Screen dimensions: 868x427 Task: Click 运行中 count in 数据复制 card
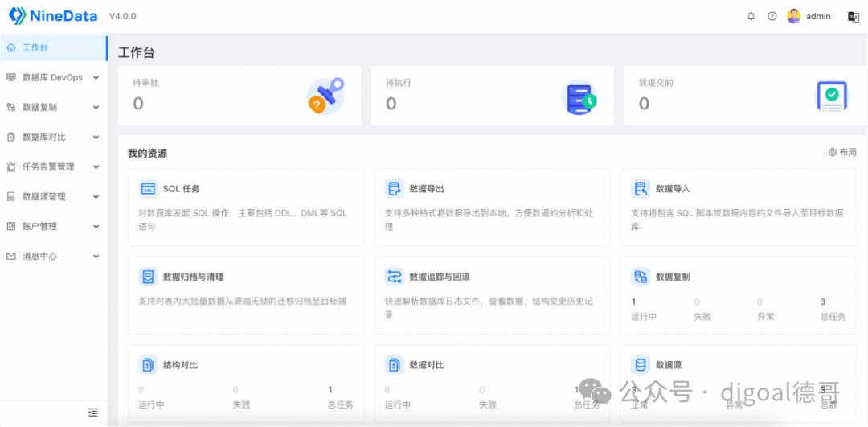pos(634,302)
